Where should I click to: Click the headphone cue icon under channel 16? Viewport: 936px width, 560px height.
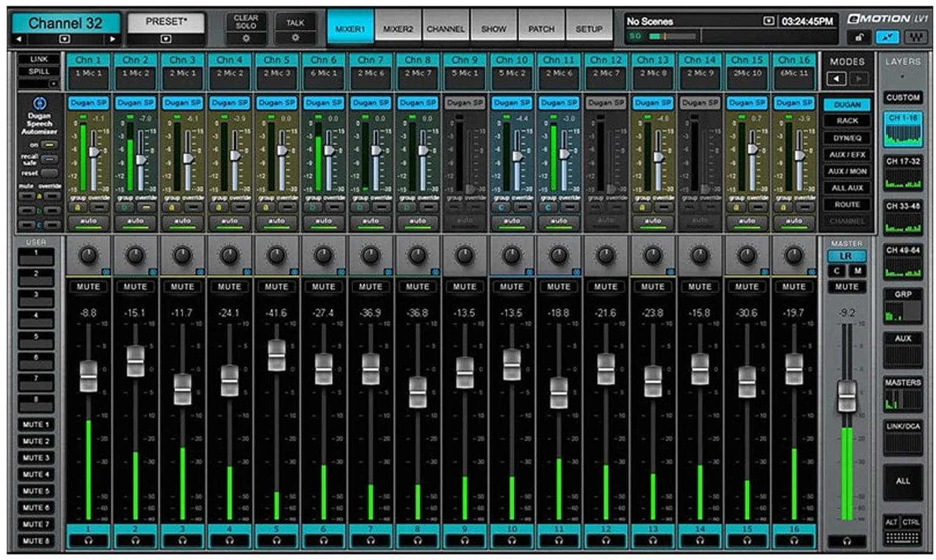(x=794, y=541)
